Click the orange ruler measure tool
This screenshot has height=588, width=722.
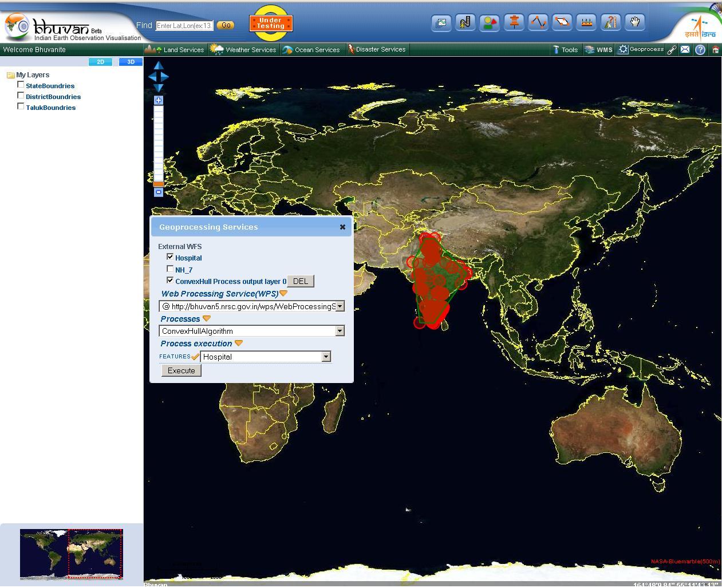(x=586, y=23)
